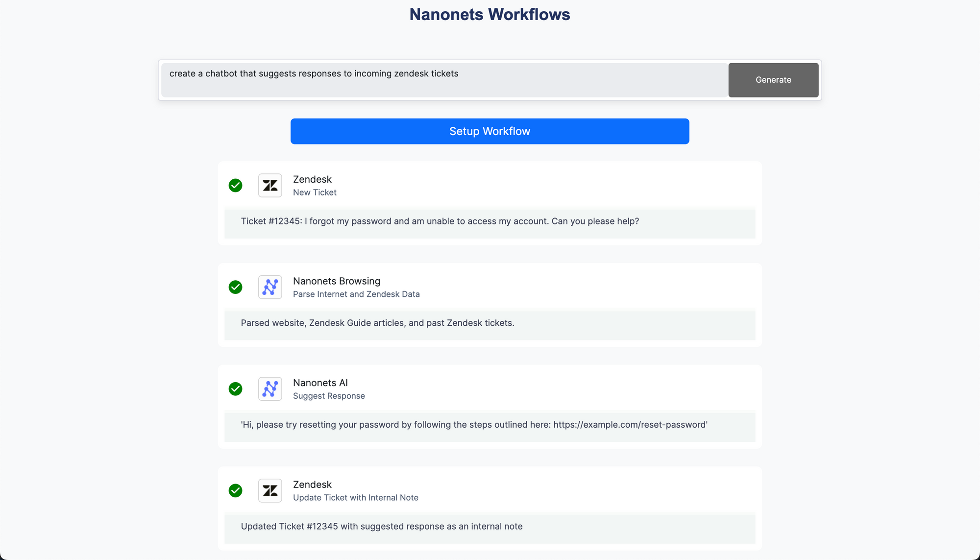Click green checkmark beside Nanonets AI
The image size is (980, 560).
236,389
